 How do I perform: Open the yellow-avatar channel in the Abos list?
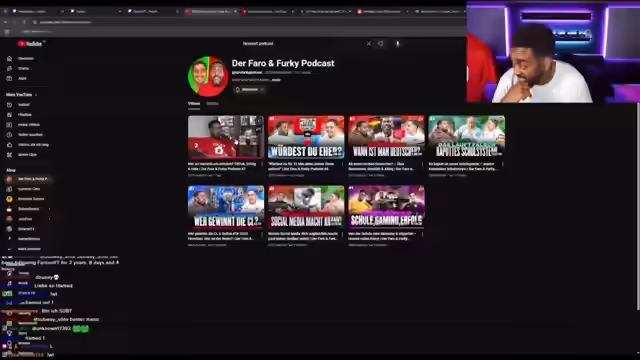(24, 199)
